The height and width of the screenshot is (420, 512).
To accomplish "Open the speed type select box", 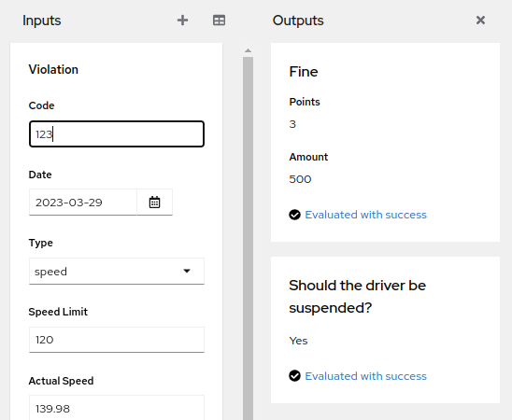I will pyautogui.click(x=117, y=272).
